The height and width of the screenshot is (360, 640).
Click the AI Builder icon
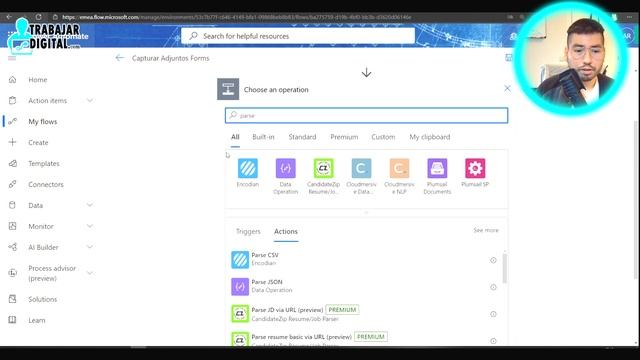click(x=13, y=247)
